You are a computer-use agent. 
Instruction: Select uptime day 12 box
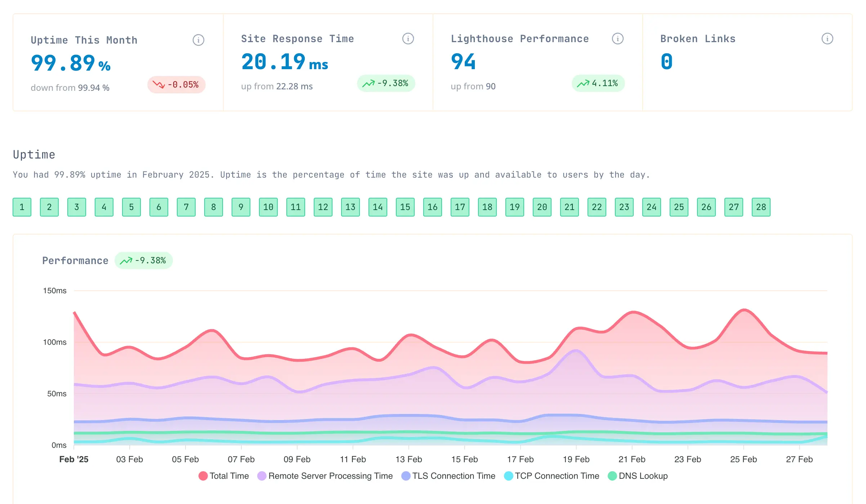323,207
